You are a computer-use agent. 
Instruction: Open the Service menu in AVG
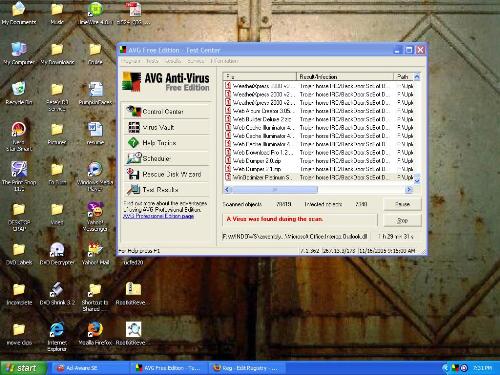196,61
